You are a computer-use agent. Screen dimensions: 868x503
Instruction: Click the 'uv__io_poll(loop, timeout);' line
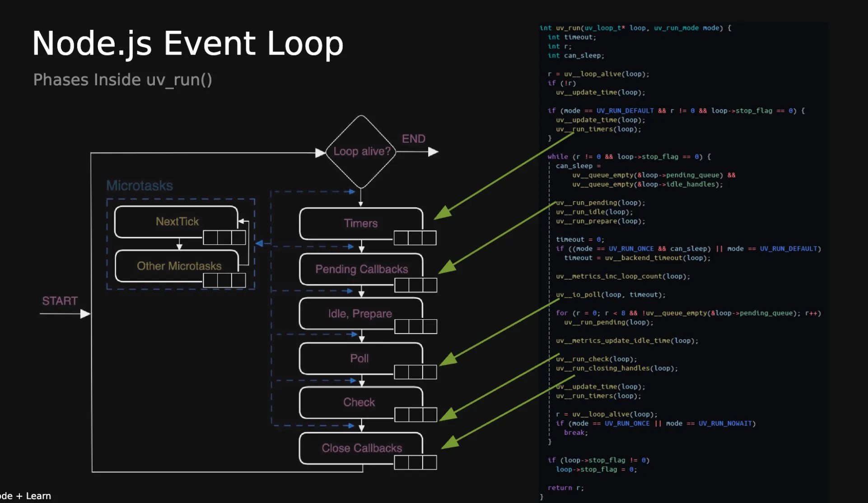point(611,295)
